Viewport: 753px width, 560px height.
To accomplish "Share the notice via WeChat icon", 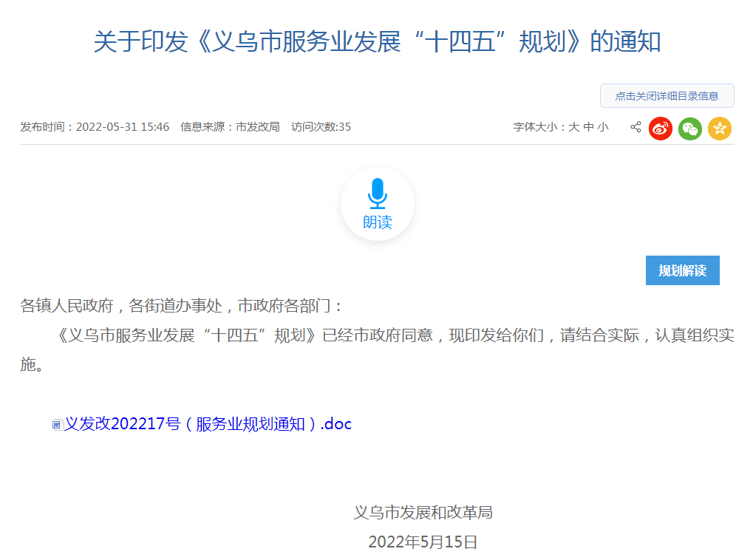I will coord(690,129).
